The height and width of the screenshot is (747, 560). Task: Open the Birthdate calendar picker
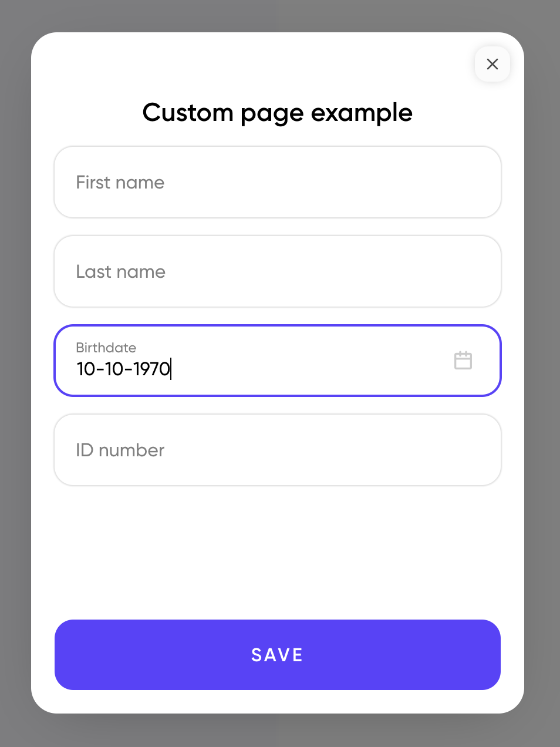point(463,360)
